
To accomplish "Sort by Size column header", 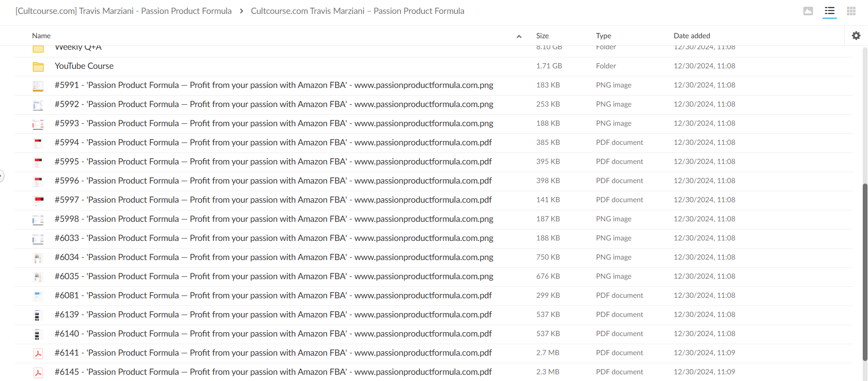I will pyautogui.click(x=542, y=36).
